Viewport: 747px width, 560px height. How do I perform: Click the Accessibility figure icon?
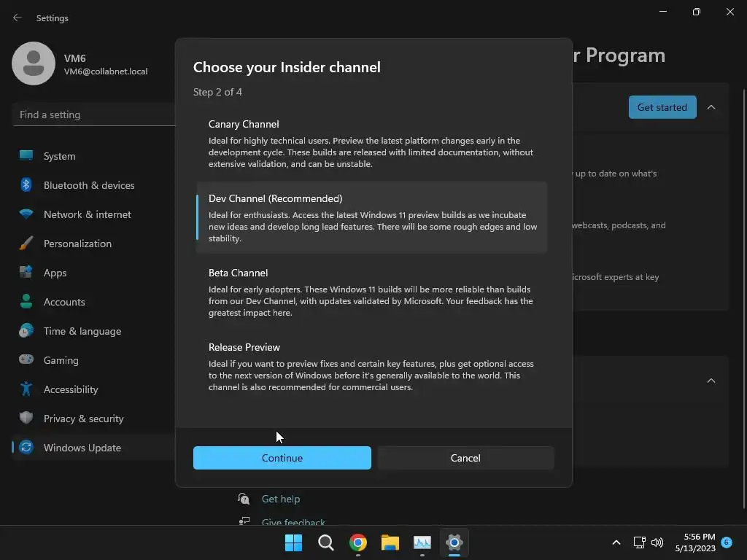26,389
